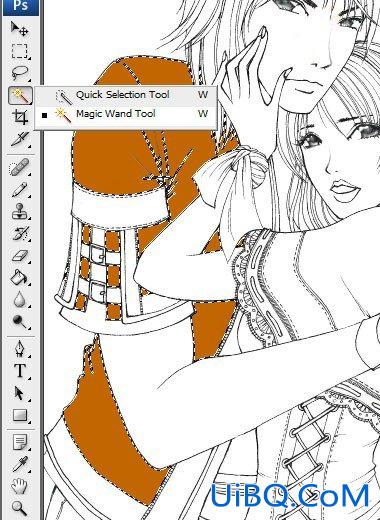Select the Healing Brush bandage tool
Image resolution: width=380 pixels, height=520 pixels.
20,167
